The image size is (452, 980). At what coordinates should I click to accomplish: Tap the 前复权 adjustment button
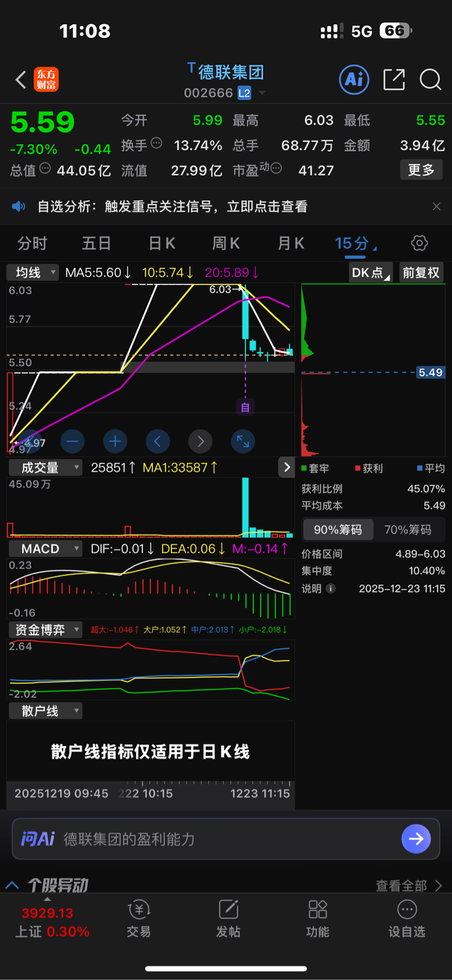pos(421,273)
